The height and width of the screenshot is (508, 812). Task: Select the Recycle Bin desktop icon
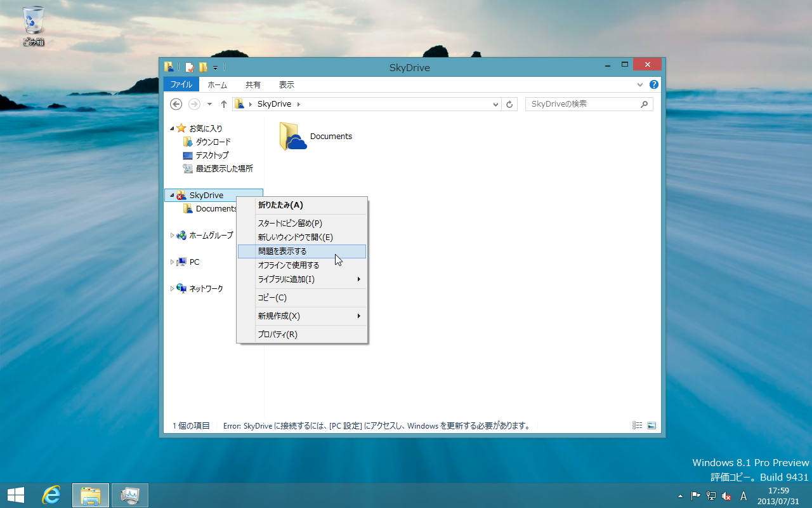(33, 27)
